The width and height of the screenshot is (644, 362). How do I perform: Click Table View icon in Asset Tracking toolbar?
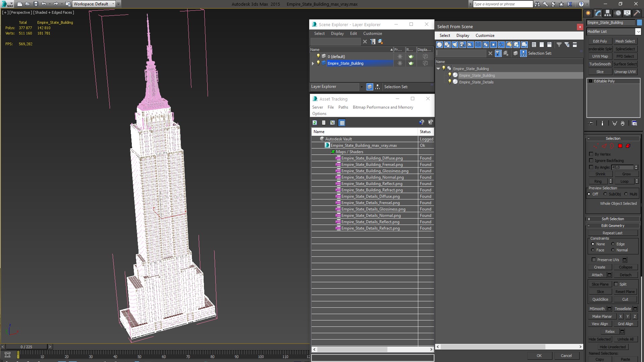(x=342, y=123)
